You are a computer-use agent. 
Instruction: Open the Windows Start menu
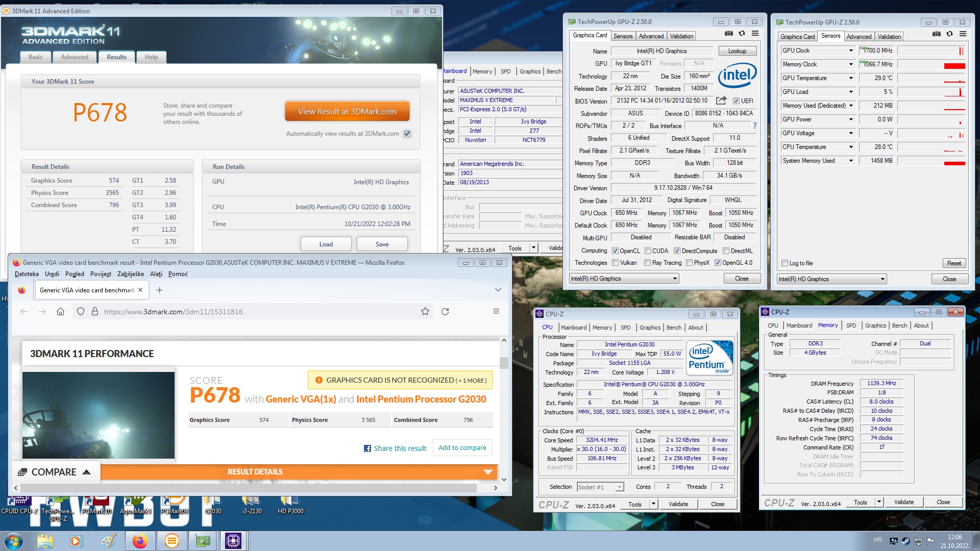(x=14, y=541)
